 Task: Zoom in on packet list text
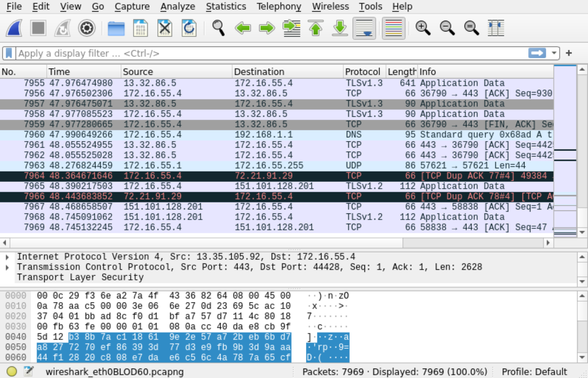423,27
